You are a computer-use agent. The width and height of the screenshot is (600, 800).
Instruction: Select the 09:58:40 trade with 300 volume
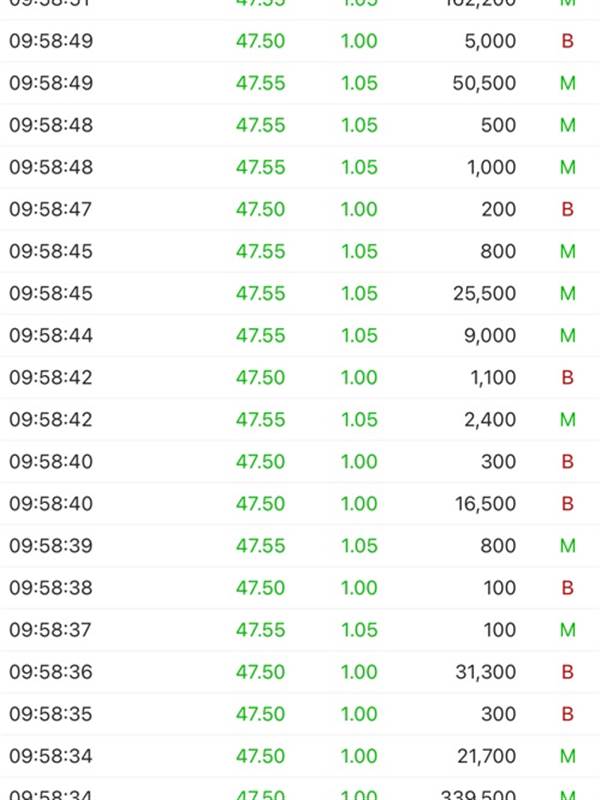pos(300,461)
